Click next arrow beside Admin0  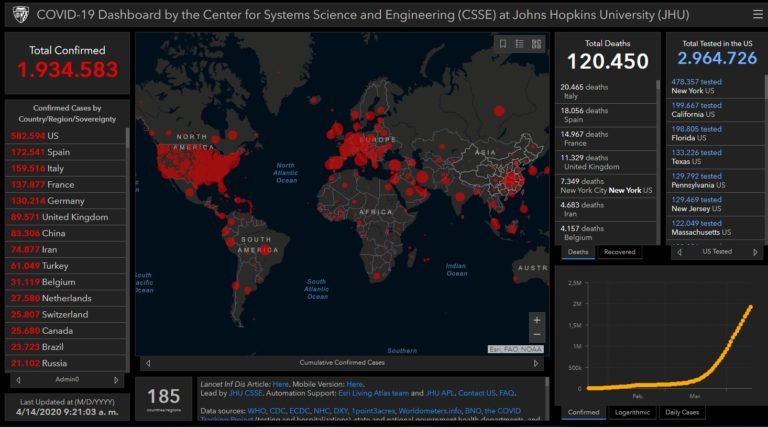click(116, 380)
